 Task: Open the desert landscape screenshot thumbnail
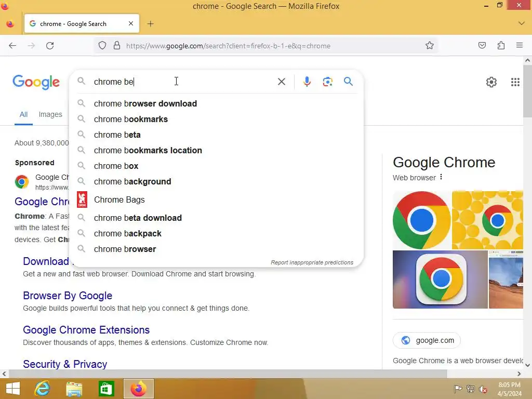coord(506,280)
